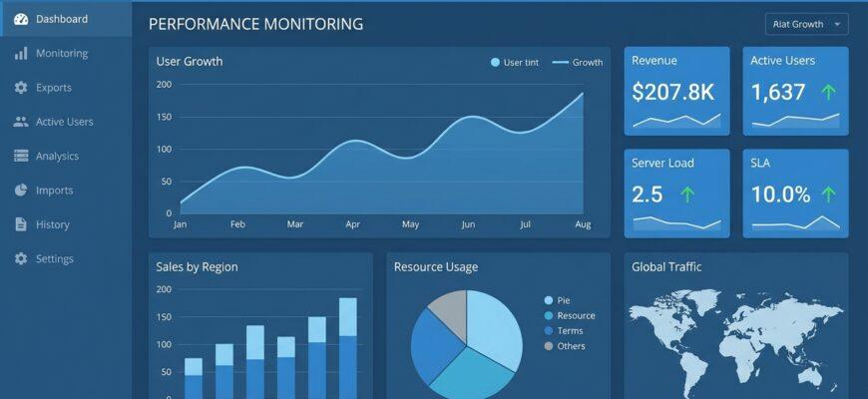Select the Server Load metric card

pos(676,194)
